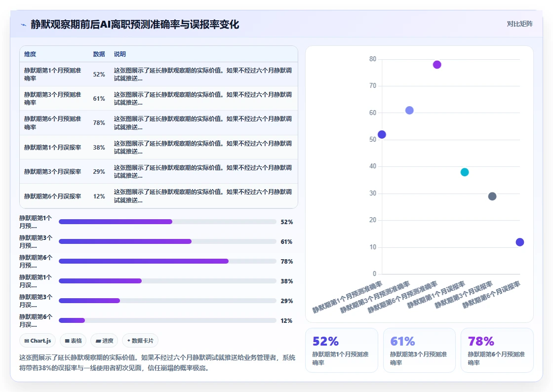Select the Chart.js tag chip
Screen dimensions: 553x392
38,341
